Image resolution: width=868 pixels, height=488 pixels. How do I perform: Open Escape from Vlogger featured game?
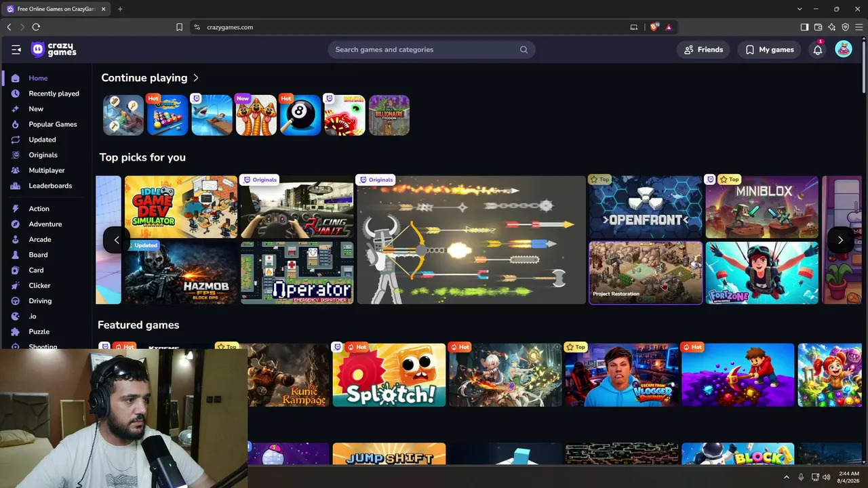coord(622,375)
